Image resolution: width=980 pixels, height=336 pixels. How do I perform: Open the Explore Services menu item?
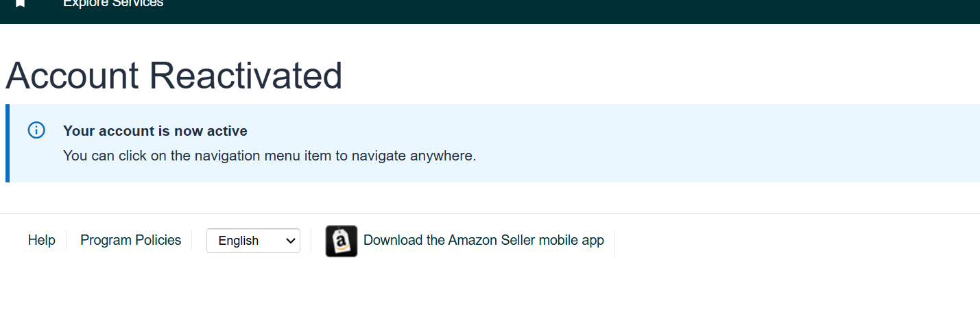(x=113, y=3)
